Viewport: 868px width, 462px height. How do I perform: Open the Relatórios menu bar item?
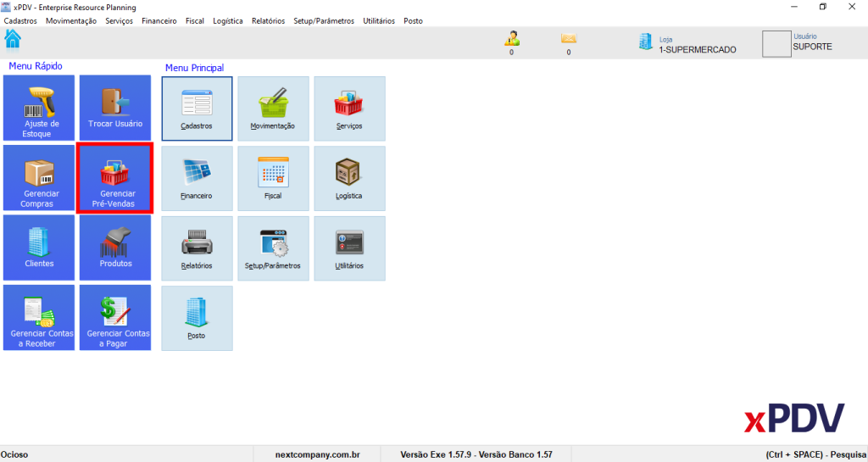pos(268,21)
